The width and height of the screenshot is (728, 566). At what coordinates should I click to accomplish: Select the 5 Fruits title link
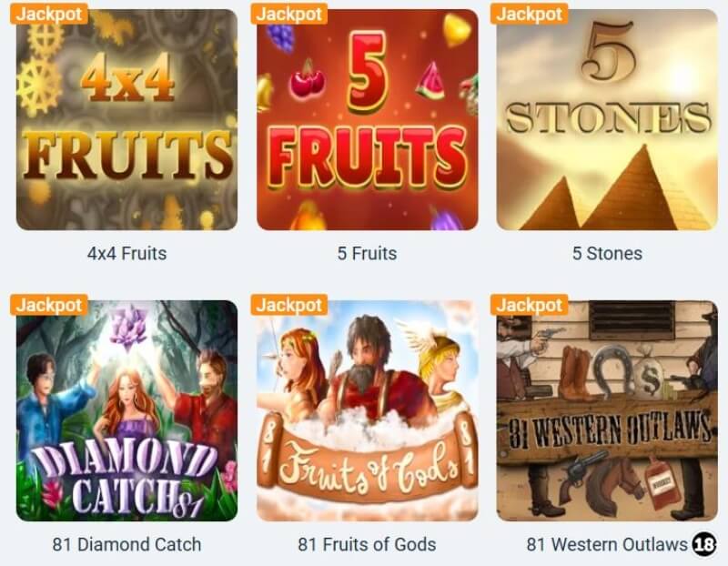pos(368,254)
